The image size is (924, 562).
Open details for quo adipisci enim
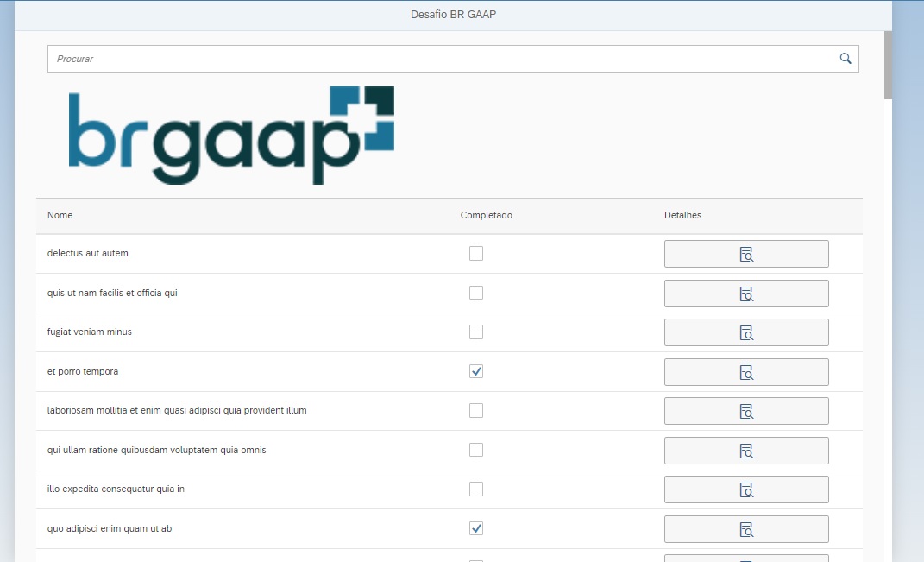tap(746, 528)
